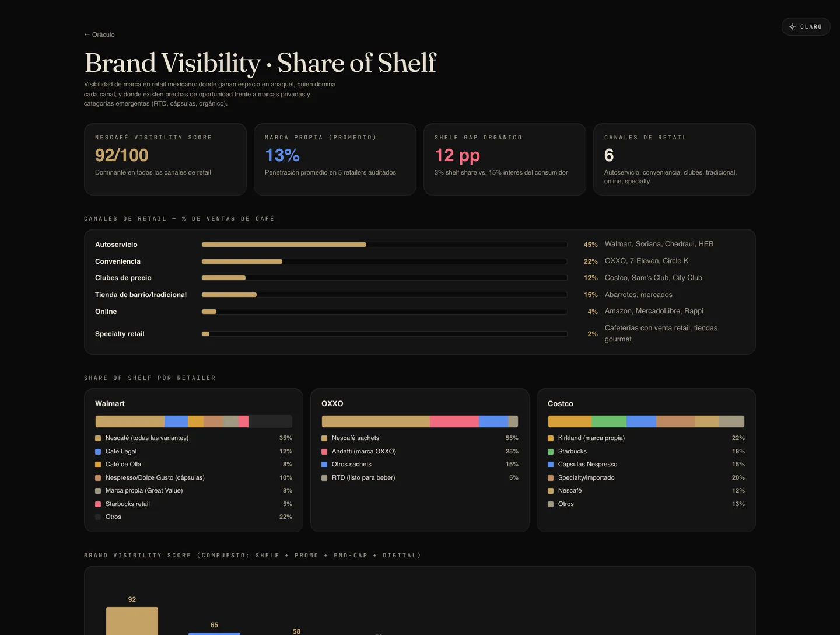Click the Tienda de barrio/tradicional progress bar
The image size is (840, 635).
coord(384,295)
